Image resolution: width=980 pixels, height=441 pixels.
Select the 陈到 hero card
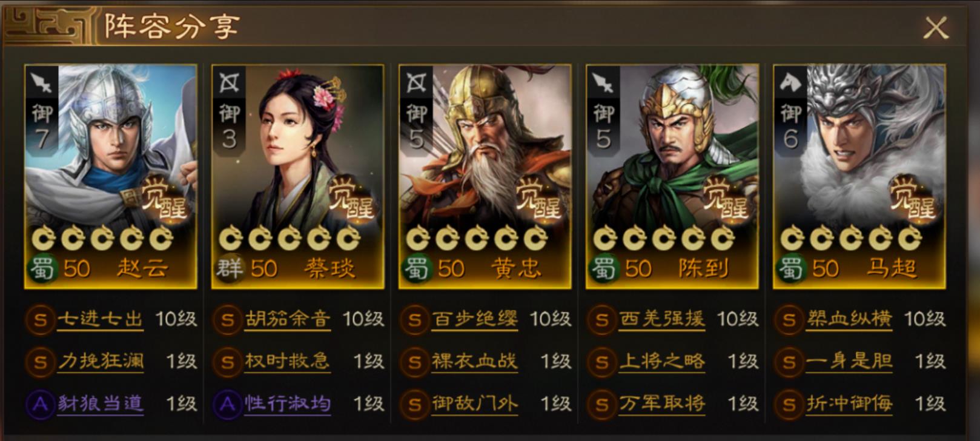tap(672, 176)
